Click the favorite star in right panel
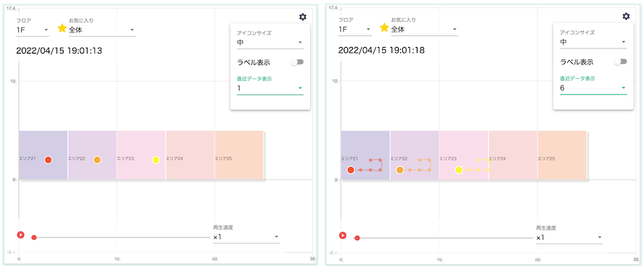The image size is (644, 269). (x=384, y=27)
